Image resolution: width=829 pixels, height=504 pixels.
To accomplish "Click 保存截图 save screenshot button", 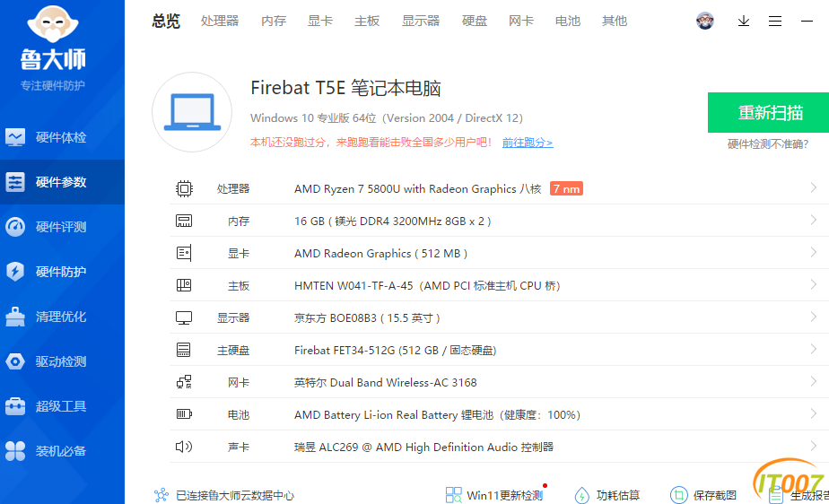I will (x=715, y=496).
